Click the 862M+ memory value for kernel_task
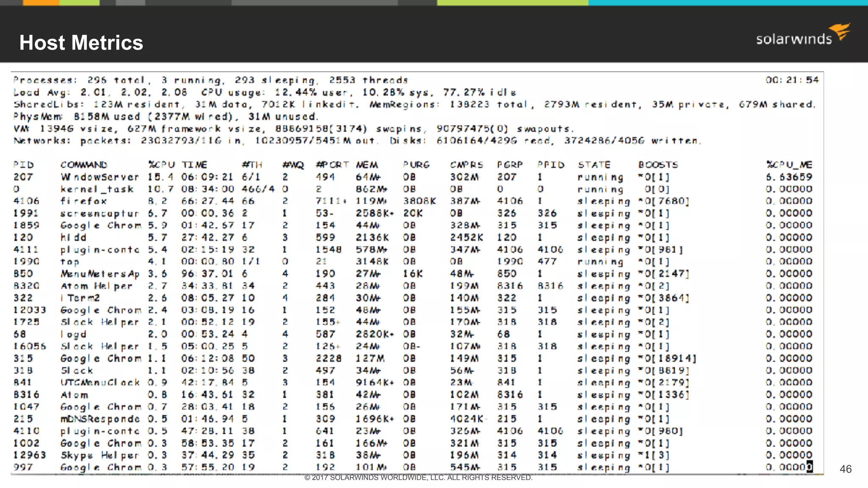The image size is (868, 488). pyautogui.click(x=372, y=189)
